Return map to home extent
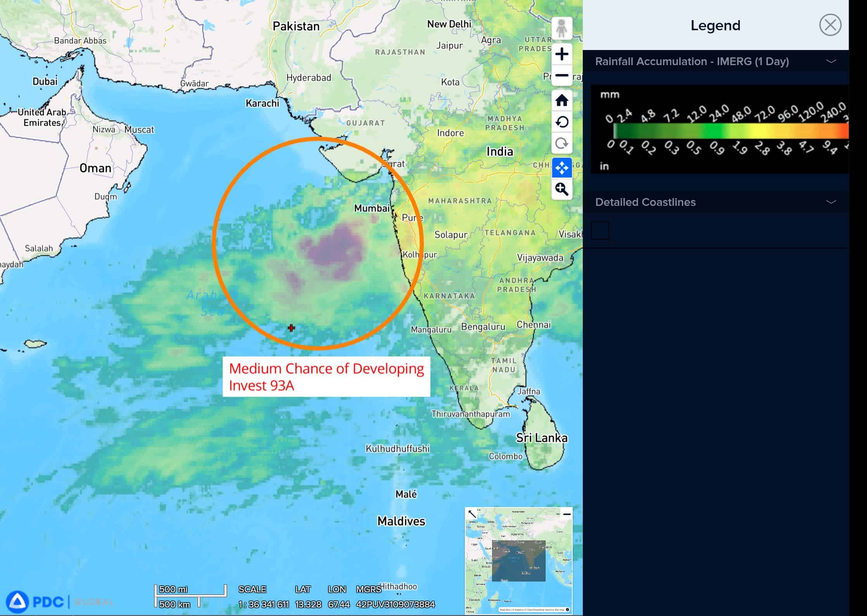This screenshot has width=867, height=616. (561, 100)
